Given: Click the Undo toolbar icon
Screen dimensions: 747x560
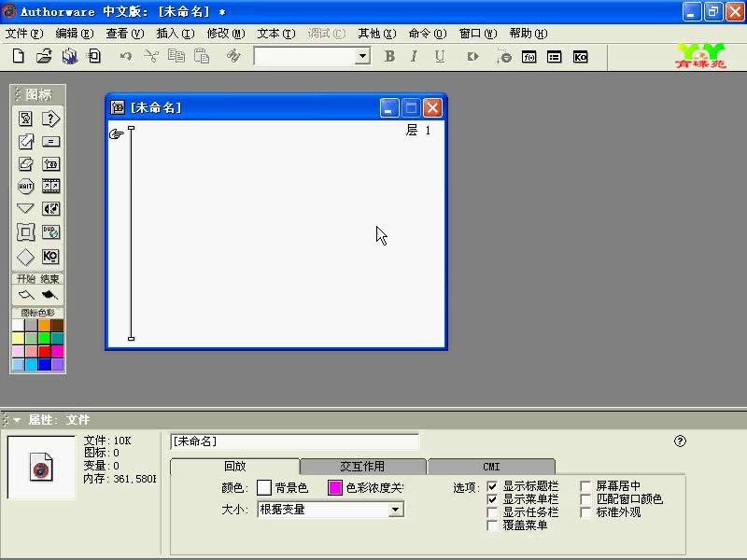Looking at the screenshot, I should [x=126, y=57].
